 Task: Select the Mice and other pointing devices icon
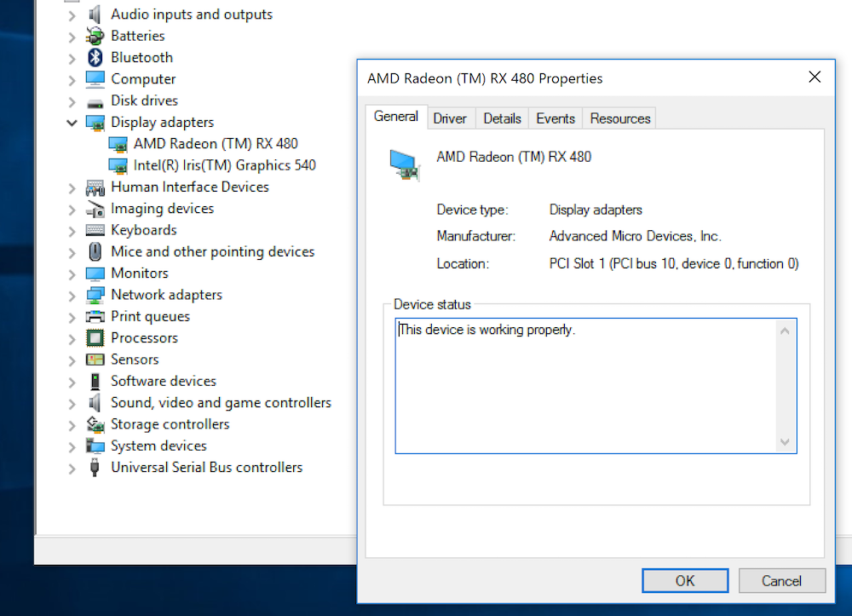click(x=95, y=251)
